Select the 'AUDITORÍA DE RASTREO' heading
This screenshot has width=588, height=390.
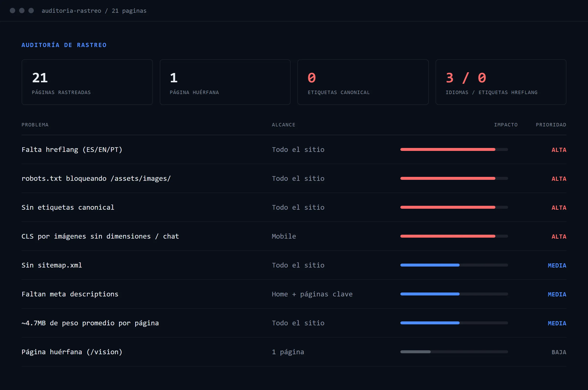click(x=64, y=45)
